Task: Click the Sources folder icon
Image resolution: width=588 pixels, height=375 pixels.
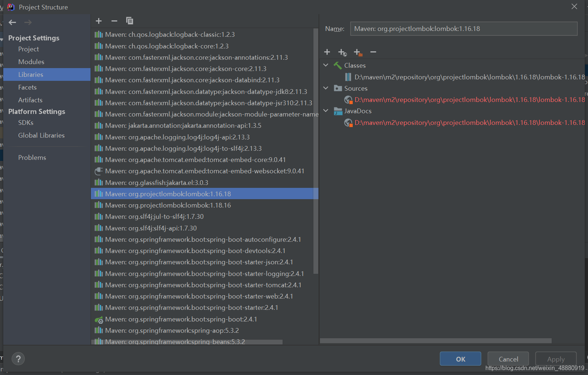Action: point(338,88)
